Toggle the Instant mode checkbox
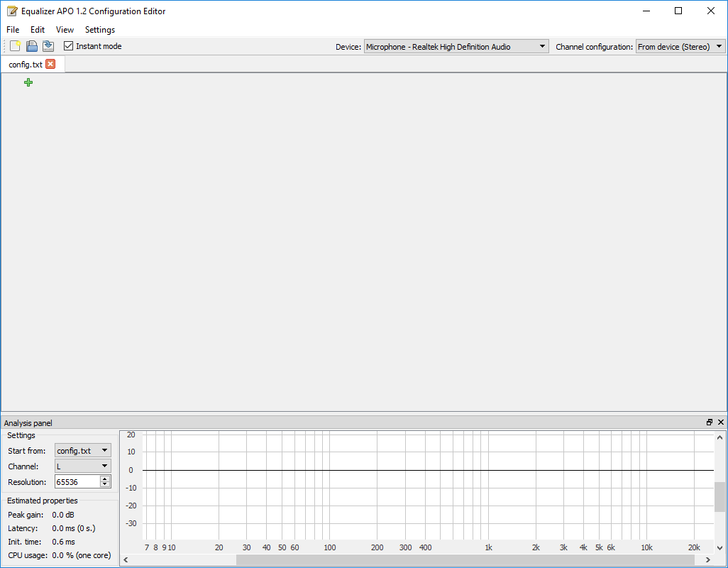Screen dimensions: 728x568 pyautogui.click(x=68, y=46)
